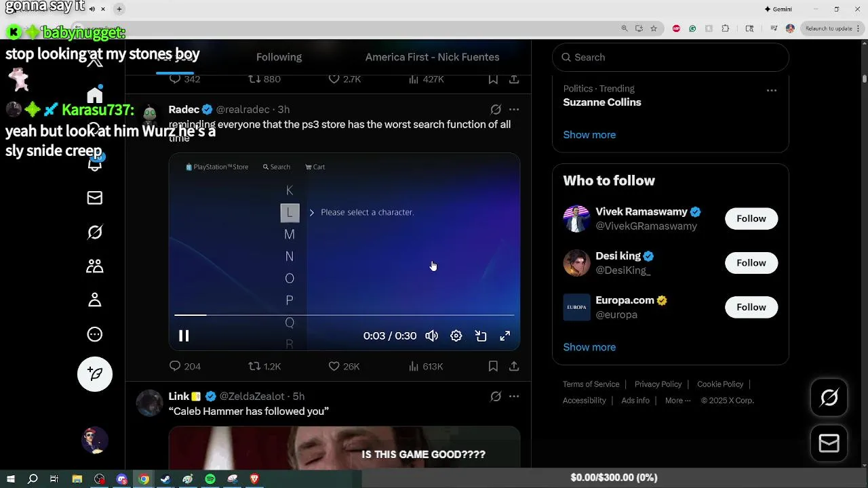The width and height of the screenshot is (868, 488).
Task: Open Brave browser from the taskbar
Action: click(254, 479)
